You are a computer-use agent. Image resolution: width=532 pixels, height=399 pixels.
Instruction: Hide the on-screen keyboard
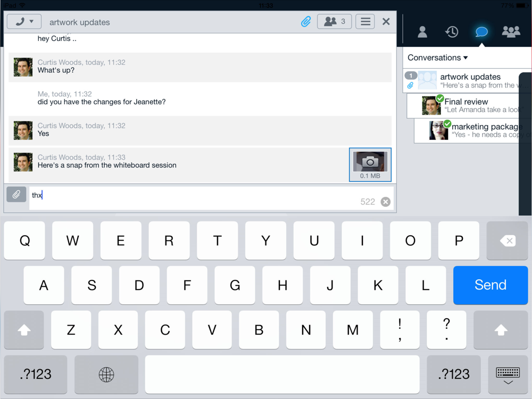[508, 374]
